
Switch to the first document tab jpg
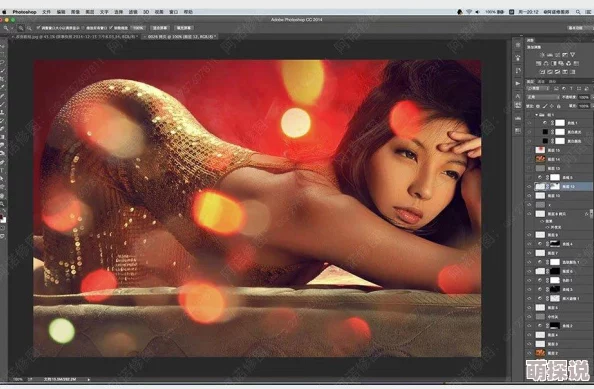tap(75, 37)
